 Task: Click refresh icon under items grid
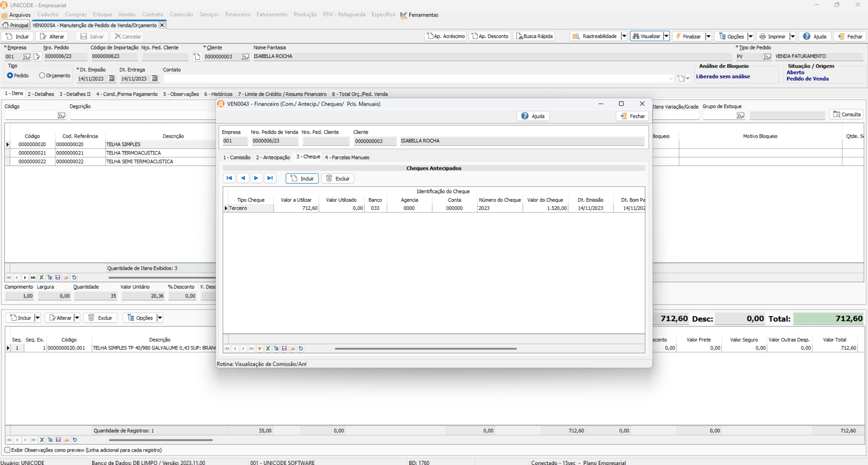coord(74,278)
